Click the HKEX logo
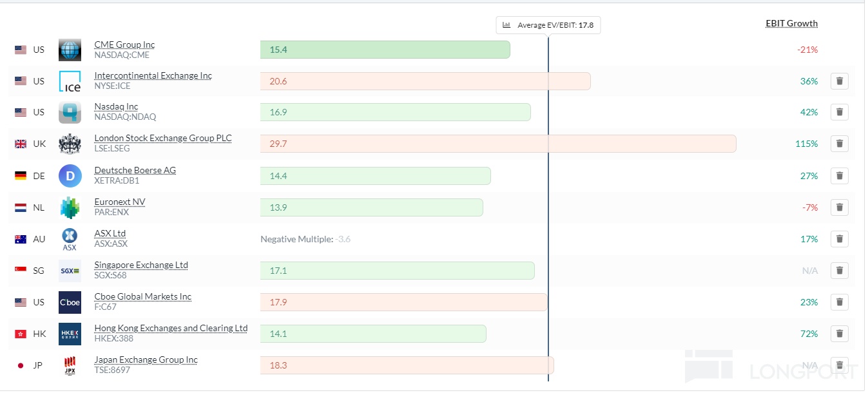 (70, 334)
